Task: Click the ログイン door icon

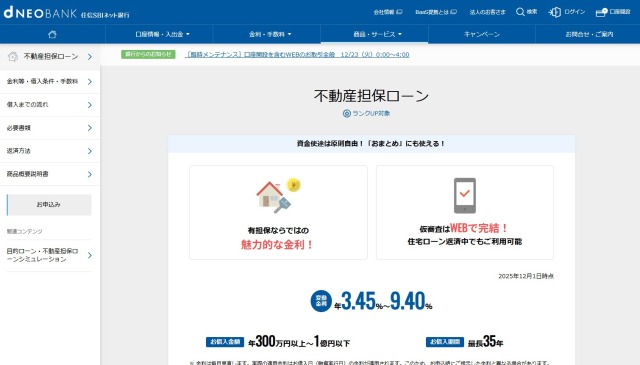Action: click(x=555, y=12)
